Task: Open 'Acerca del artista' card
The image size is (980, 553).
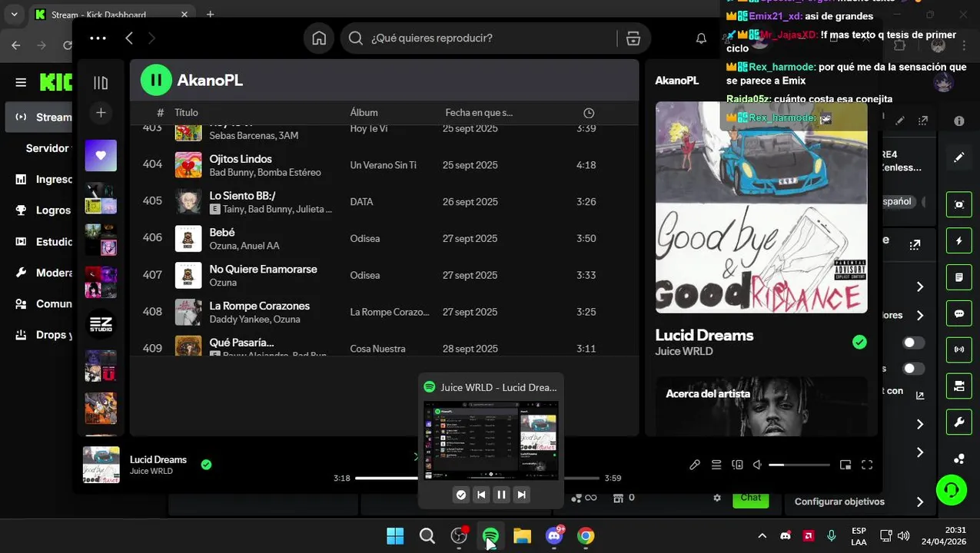Action: (761, 406)
